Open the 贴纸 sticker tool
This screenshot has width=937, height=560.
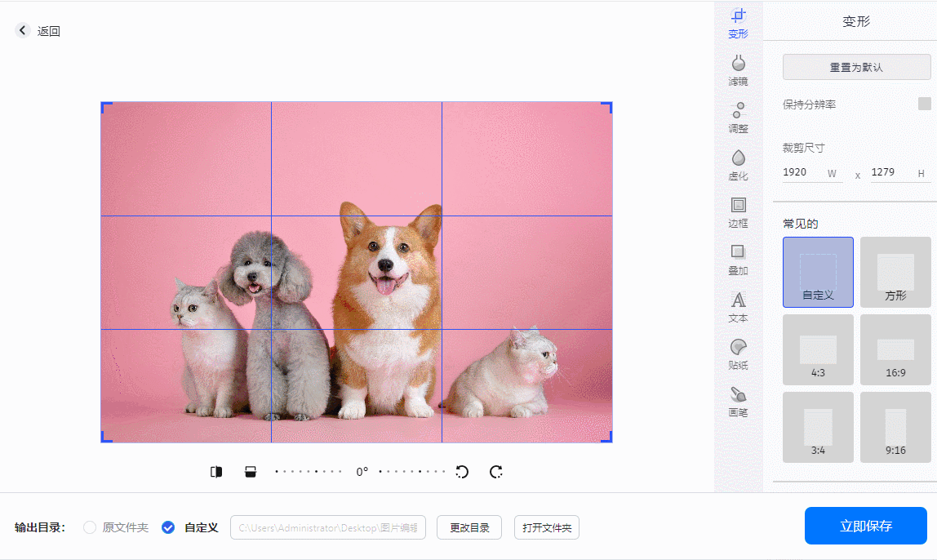[x=738, y=354]
